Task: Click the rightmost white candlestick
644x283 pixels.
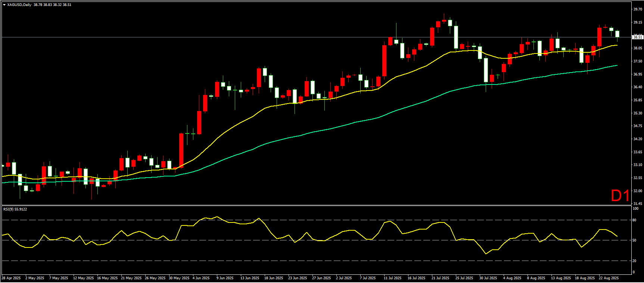Action: tap(617, 34)
